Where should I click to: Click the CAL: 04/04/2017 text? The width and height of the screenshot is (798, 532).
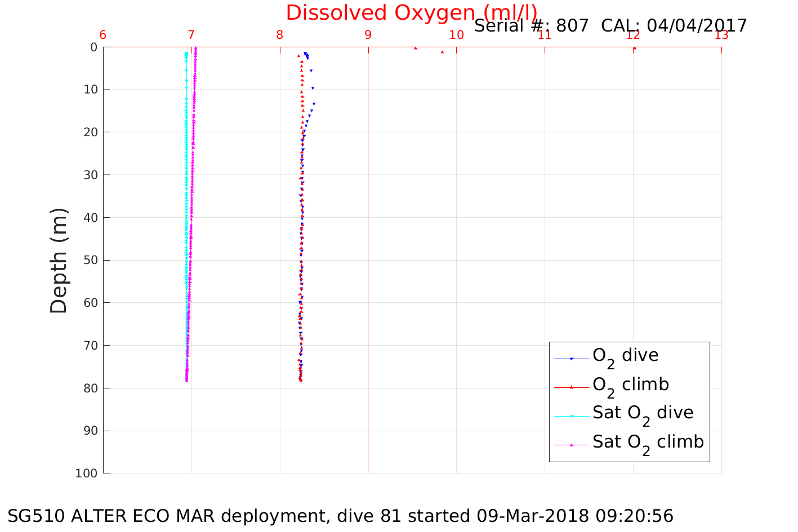click(674, 26)
